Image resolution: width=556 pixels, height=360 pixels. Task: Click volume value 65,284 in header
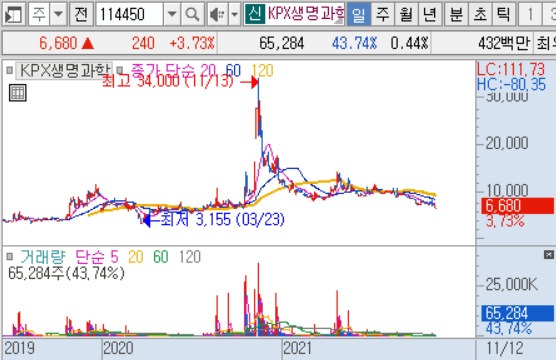pyautogui.click(x=282, y=44)
